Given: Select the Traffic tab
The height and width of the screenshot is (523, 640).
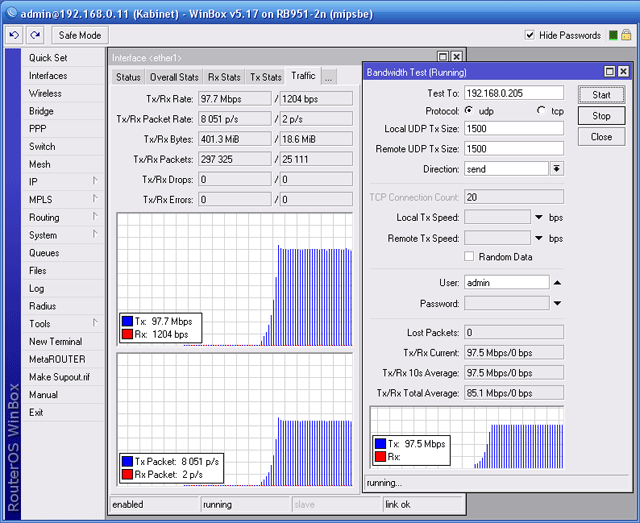Looking at the screenshot, I should 303,76.
